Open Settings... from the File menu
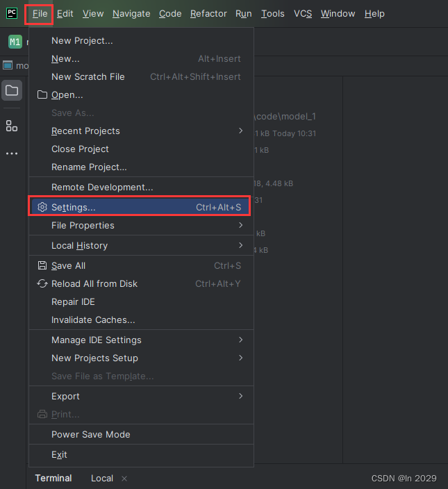The image size is (448, 489). pos(141,208)
